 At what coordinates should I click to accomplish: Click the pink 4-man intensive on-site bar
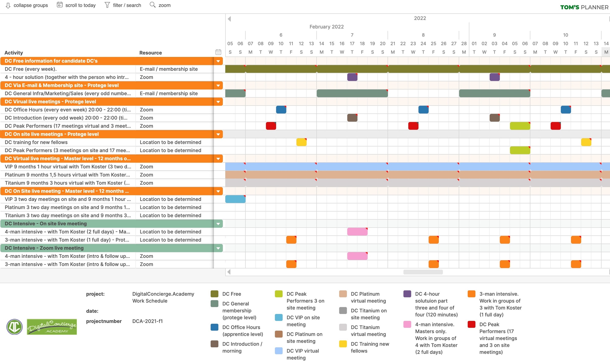pos(357,232)
